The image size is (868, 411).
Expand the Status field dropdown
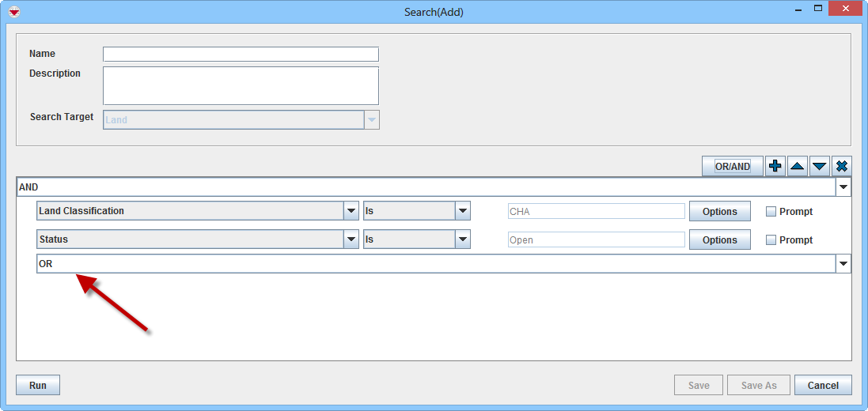[351, 239]
